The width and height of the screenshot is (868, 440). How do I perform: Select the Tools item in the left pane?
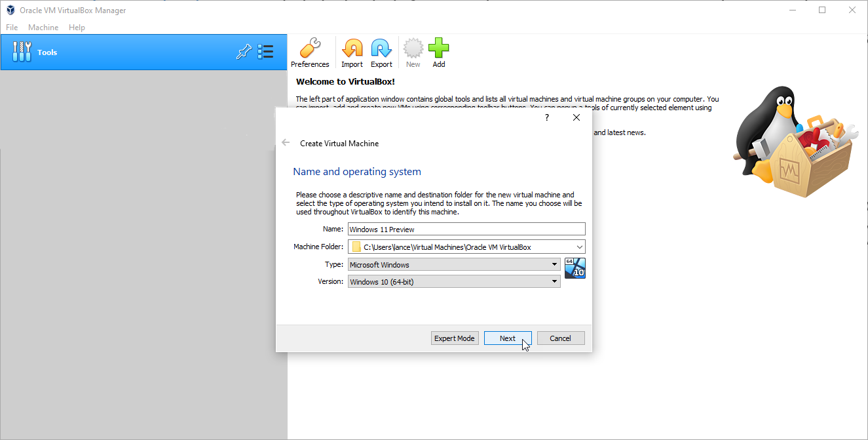click(x=143, y=52)
